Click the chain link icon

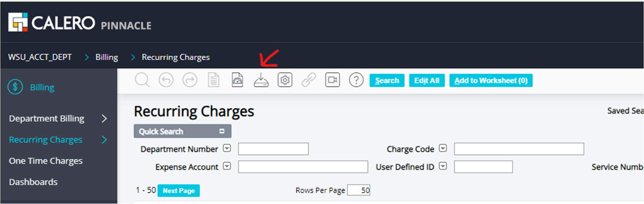pyautogui.click(x=308, y=80)
